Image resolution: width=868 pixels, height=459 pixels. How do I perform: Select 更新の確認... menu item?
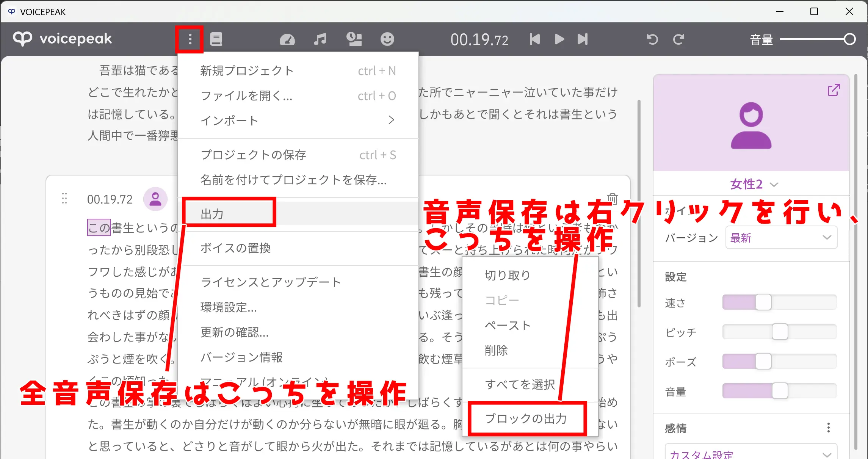coord(298,332)
